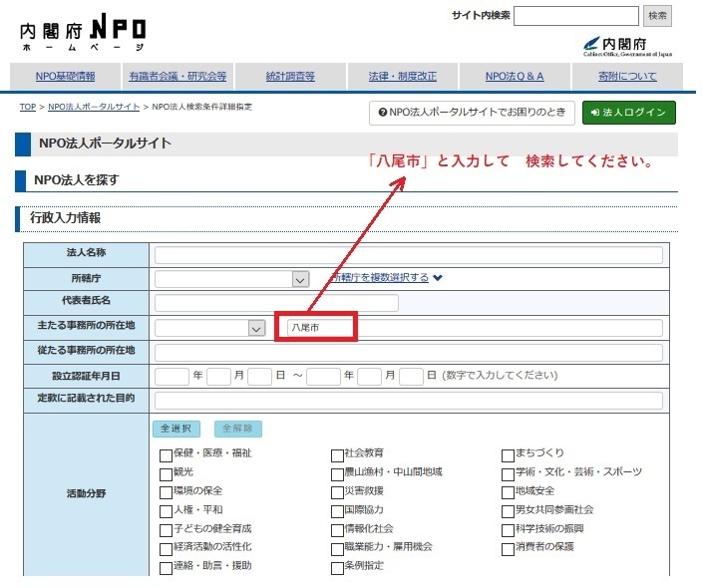Check 子どもの健全育成 checkbox
This screenshot has height=588, width=702.
pyautogui.click(x=167, y=530)
